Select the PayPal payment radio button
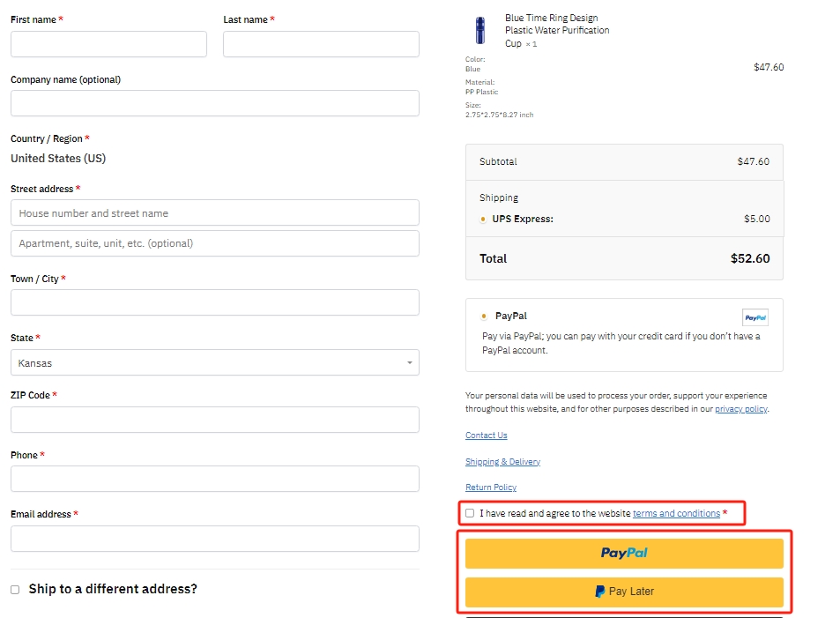Image resolution: width=840 pixels, height=618 pixels. pos(484,316)
